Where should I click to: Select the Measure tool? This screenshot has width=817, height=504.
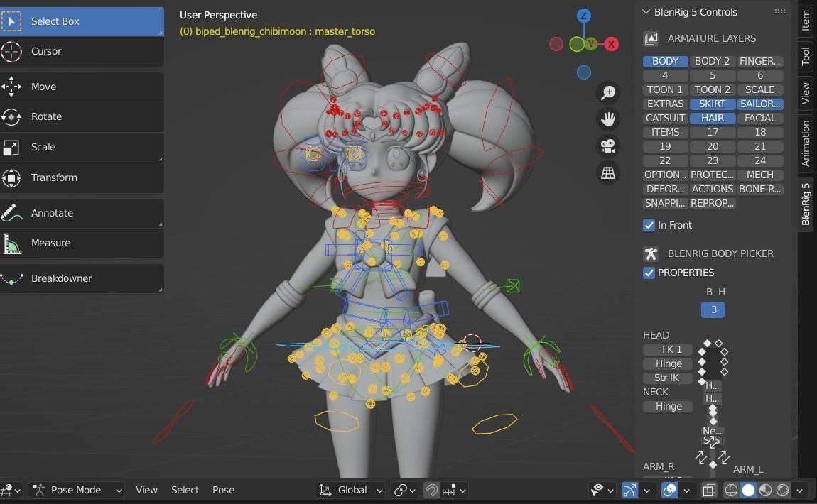tap(82, 243)
